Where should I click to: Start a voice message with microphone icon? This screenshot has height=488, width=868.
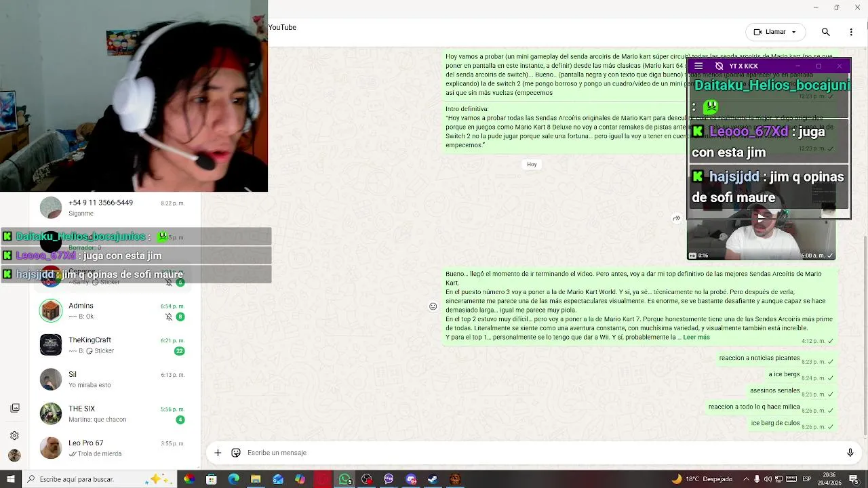850,453
